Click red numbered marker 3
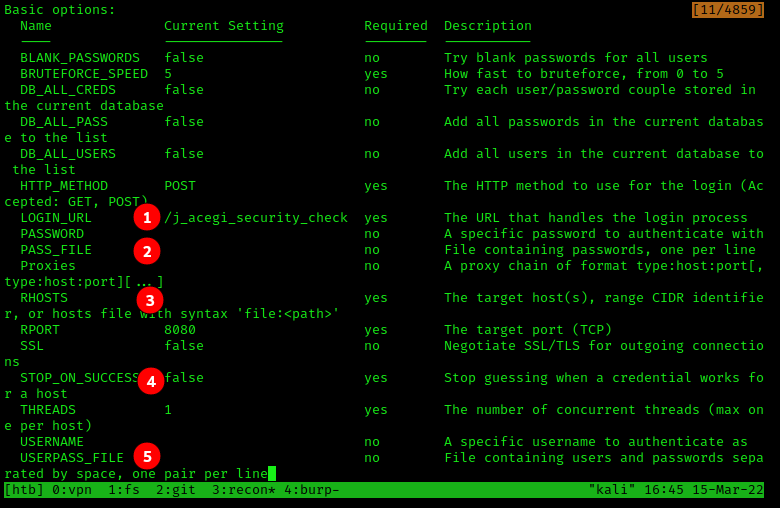The height and width of the screenshot is (508, 780). [150, 300]
